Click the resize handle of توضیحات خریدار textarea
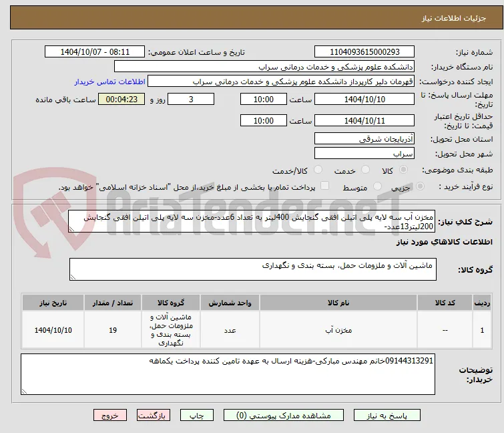Screen dimensions: 504x433 24,392
